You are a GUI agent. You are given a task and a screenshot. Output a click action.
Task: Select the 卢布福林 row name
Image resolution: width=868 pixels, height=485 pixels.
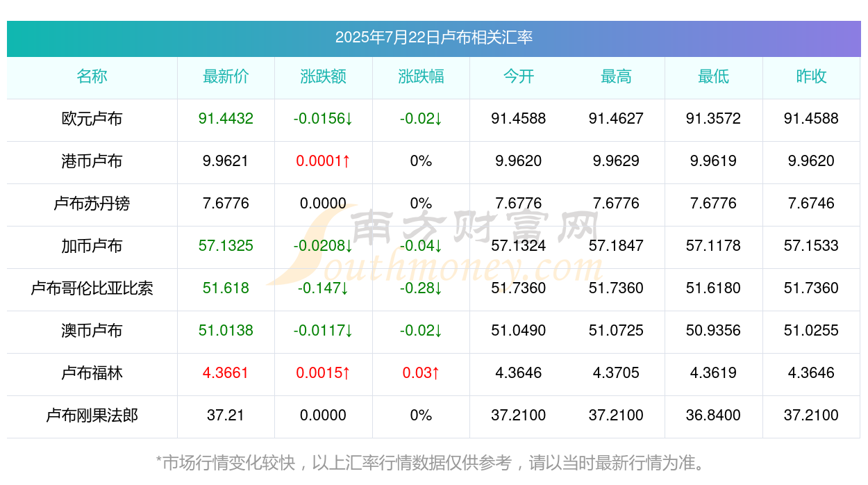[92, 373]
